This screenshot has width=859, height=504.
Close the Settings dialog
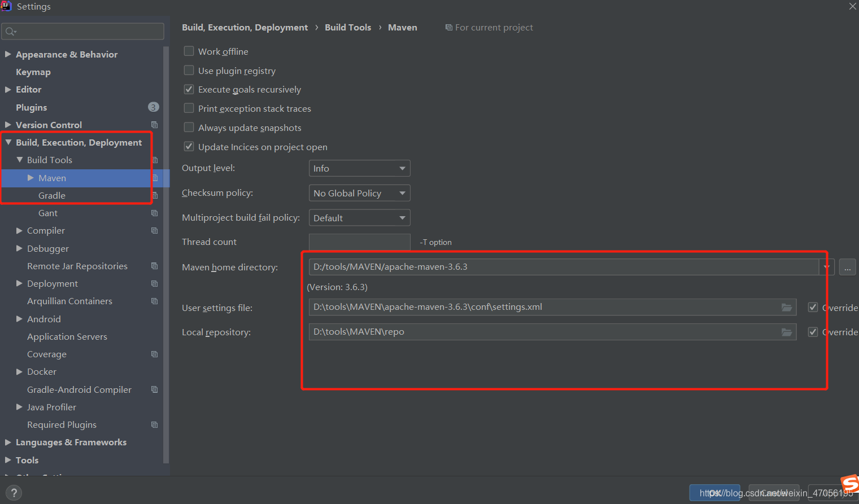tap(852, 6)
